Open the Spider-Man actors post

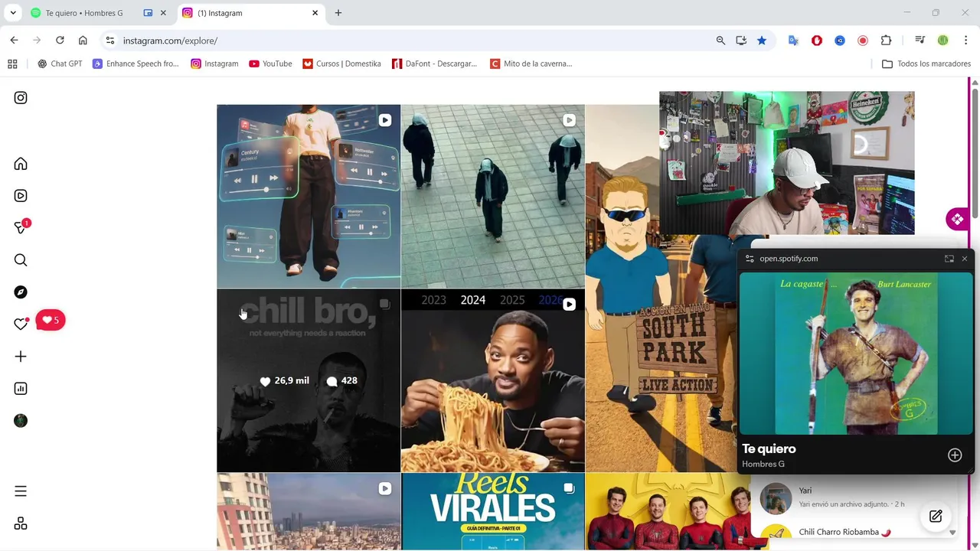point(666,511)
